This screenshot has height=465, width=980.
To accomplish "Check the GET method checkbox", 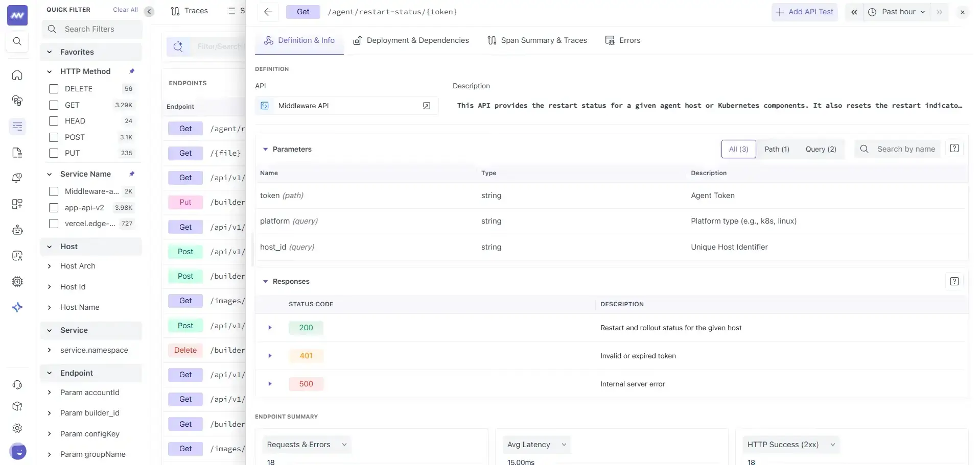I will click(x=54, y=105).
